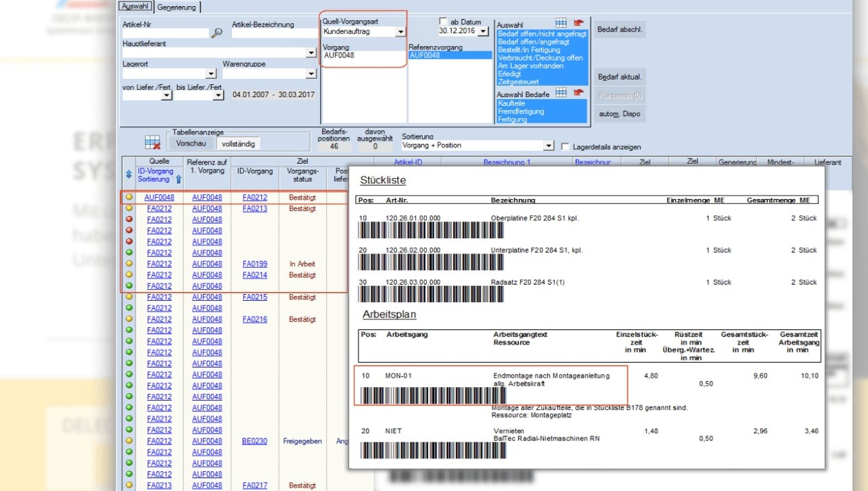Check the 'Lagerdetails anzeigen' box
Viewport: 868px width, 491px height.
pyautogui.click(x=566, y=146)
